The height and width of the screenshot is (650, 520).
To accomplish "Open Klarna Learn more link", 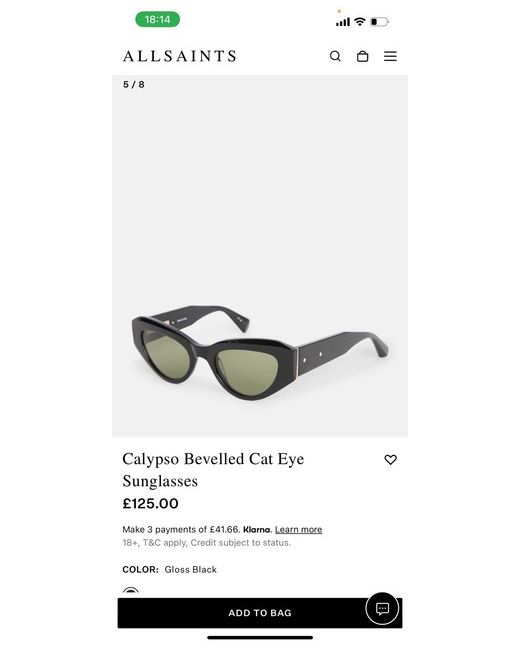I will click(298, 529).
